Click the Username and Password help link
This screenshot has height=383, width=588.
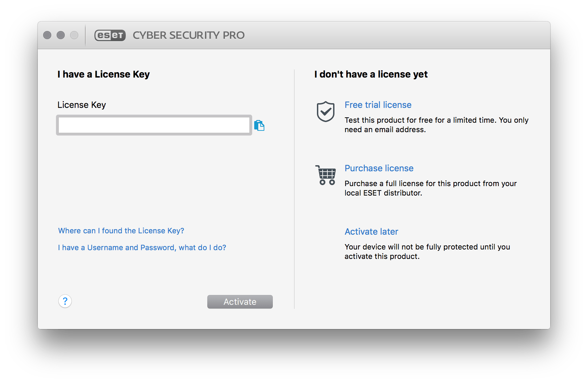(x=142, y=247)
